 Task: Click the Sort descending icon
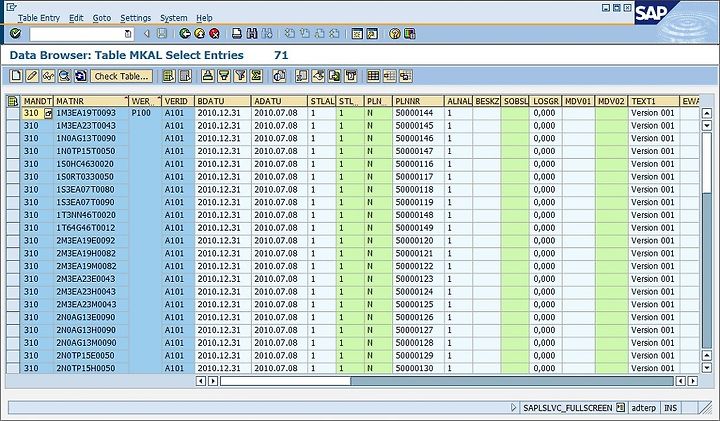224,76
